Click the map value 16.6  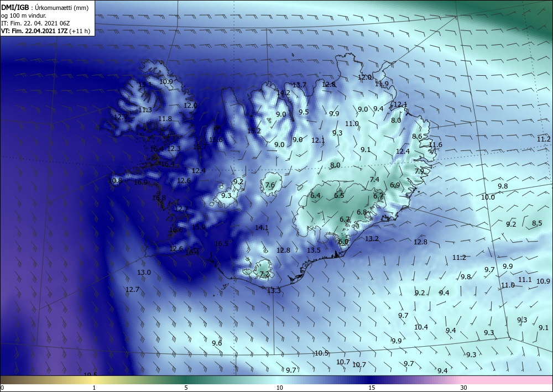tap(176, 230)
